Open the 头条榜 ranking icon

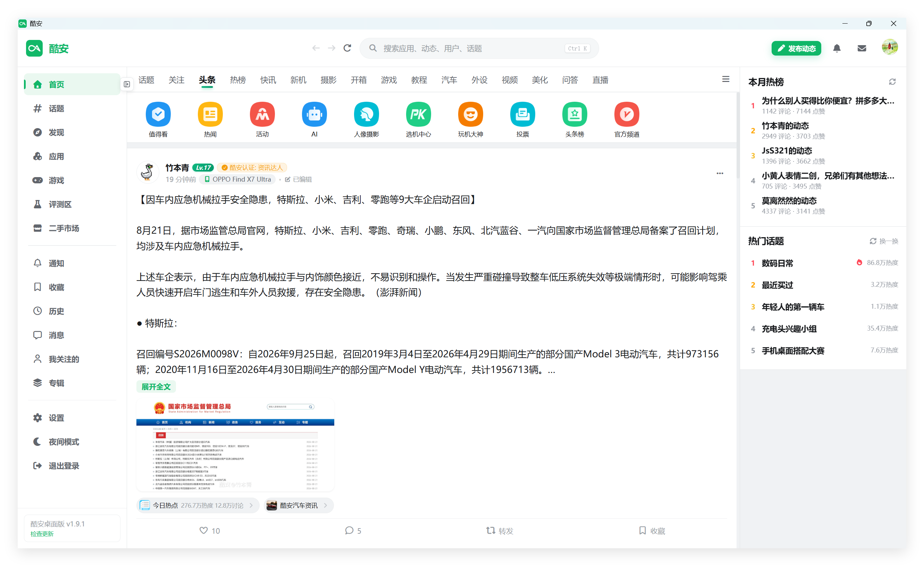pyautogui.click(x=574, y=114)
